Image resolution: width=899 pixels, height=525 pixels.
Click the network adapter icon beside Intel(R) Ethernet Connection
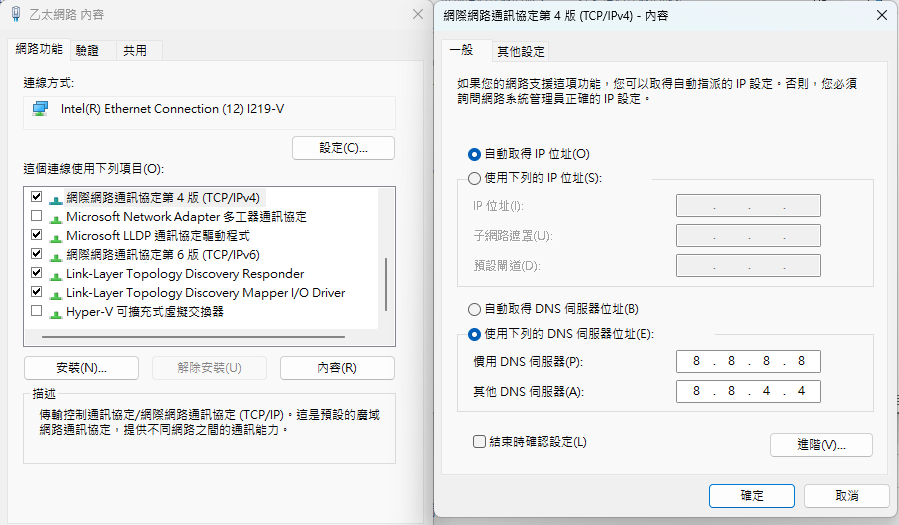[x=40, y=109]
